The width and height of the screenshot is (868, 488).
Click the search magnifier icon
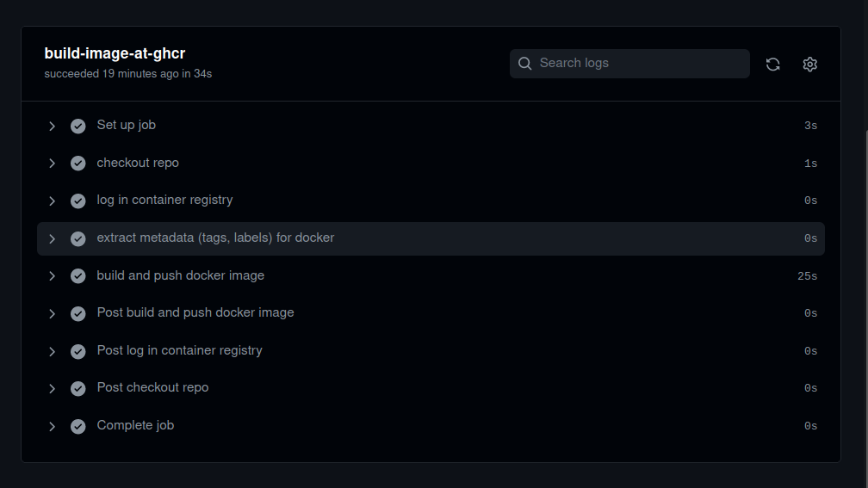[524, 64]
